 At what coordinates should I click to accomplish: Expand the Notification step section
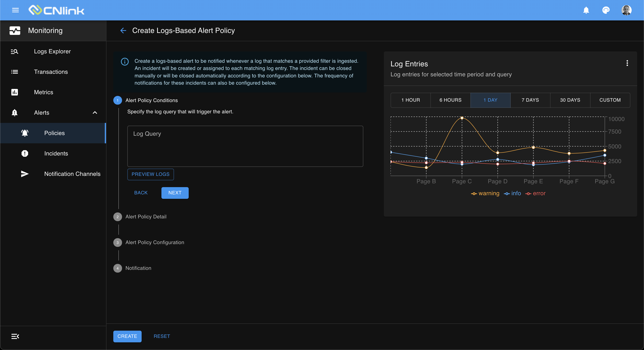(x=138, y=268)
